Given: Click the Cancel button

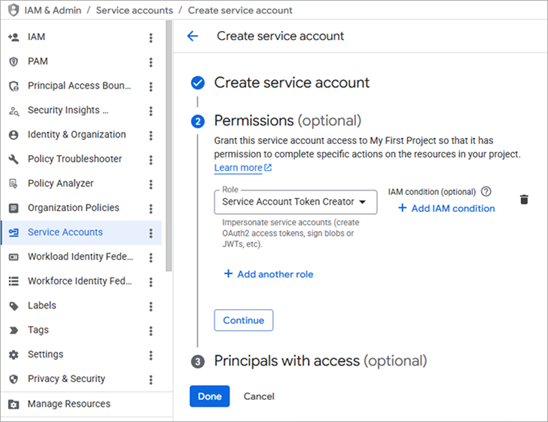Looking at the screenshot, I should (x=259, y=396).
